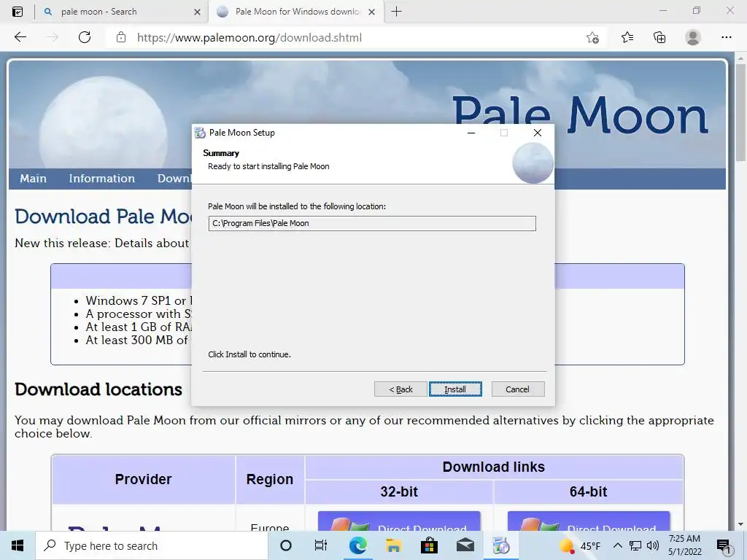Click the 'Download links' table header

pyautogui.click(x=494, y=467)
